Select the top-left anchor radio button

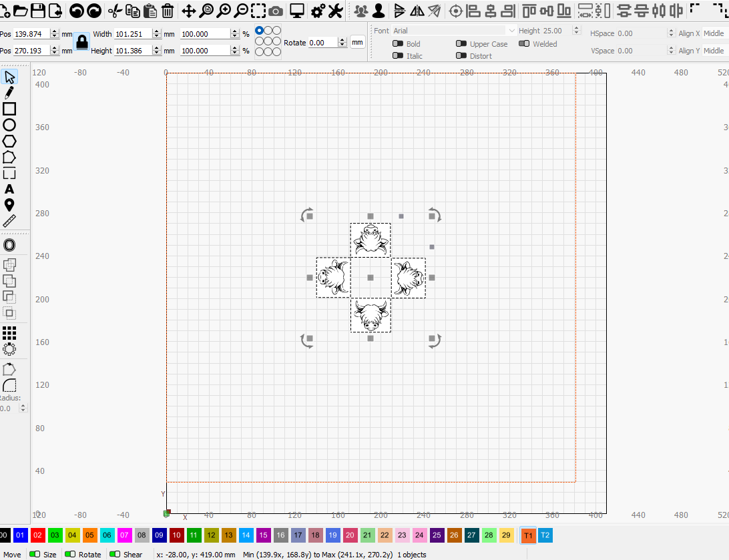coord(260,30)
